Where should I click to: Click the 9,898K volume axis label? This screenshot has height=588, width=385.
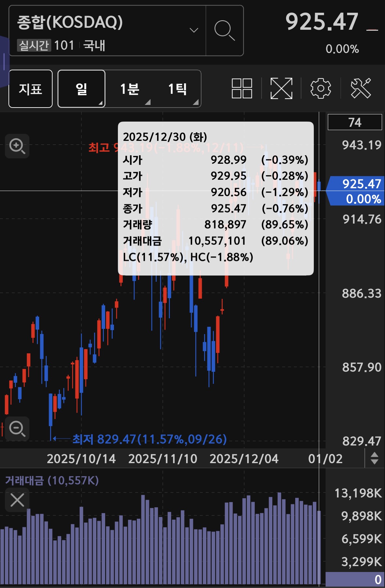pyautogui.click(x=361, y=516)
